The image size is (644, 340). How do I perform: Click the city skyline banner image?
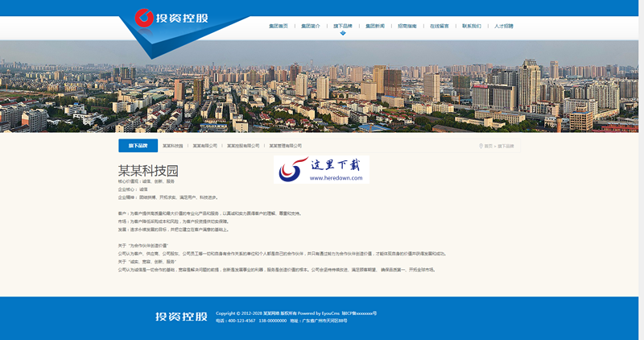click(322, 85)
